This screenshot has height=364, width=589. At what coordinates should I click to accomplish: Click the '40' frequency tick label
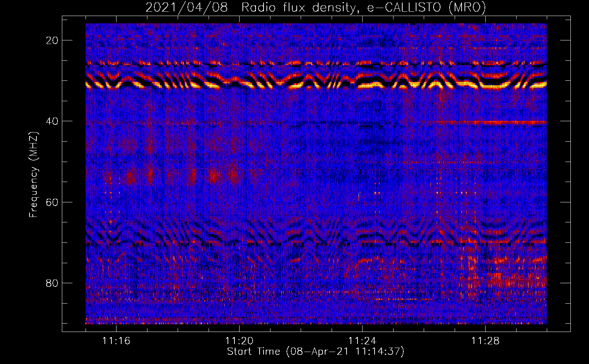click(52, 121)
